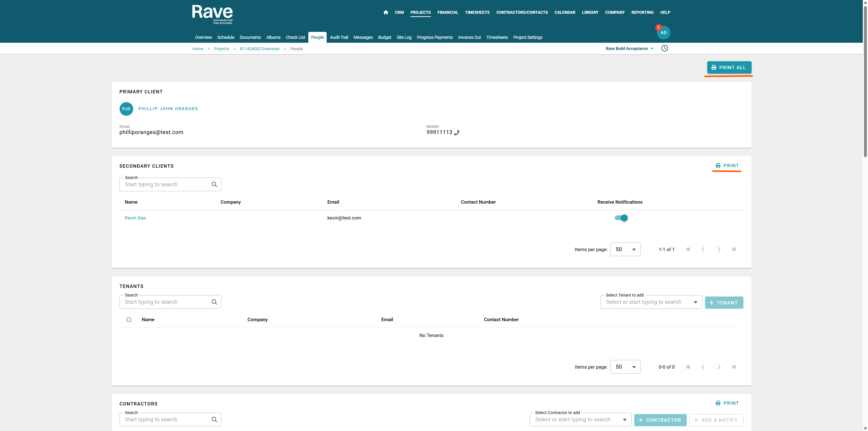Open the Rave Build Acceptance dropdown
The image size is (868, 431).
pos(629,49)
